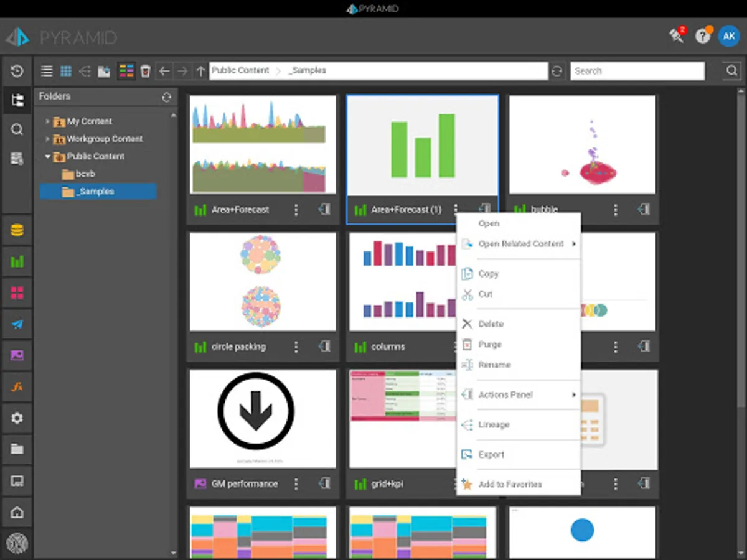Open the purple image Illustrate icon in sidebar
The width and height of the screenshot is (747, 560).
(x=17, y=355)
